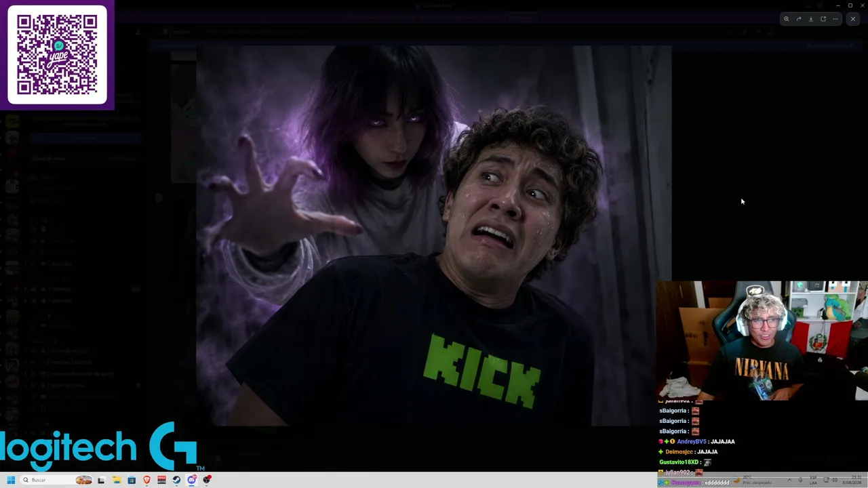Maximize the Discord window
Screen dimensions: 868x488
coord(850,5)
